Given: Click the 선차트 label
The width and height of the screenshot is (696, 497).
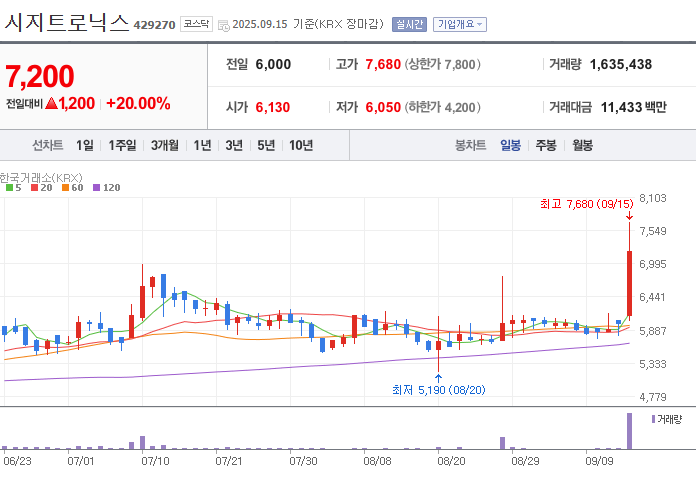Looking at the screenshot, I should (47, 145).
